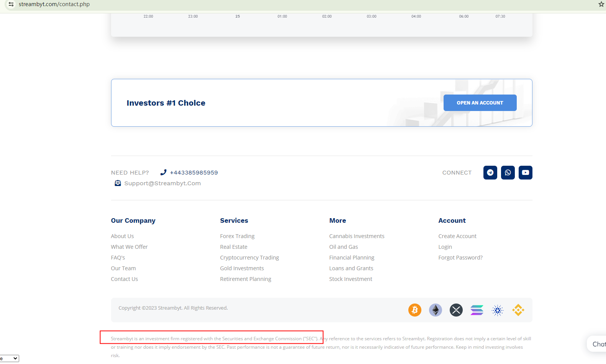Click the 07:30 chart time label
The width and height of the screenshot is (606, 364).
coord(500,16)
